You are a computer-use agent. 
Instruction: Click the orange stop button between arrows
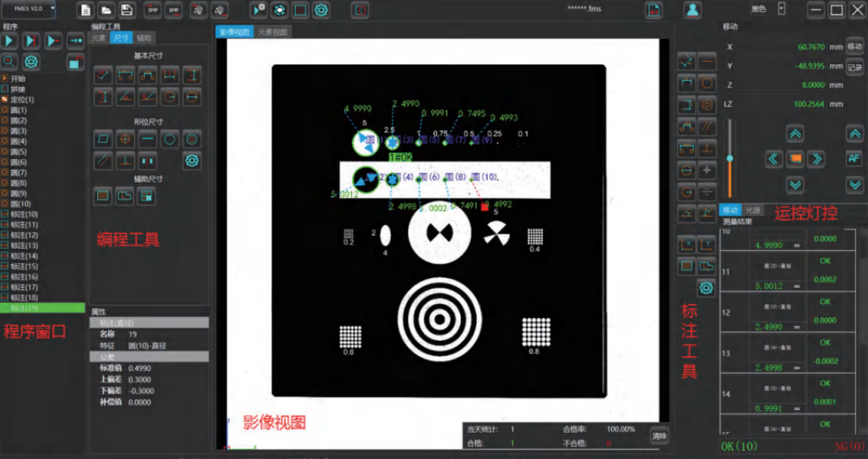pos(795,159)
